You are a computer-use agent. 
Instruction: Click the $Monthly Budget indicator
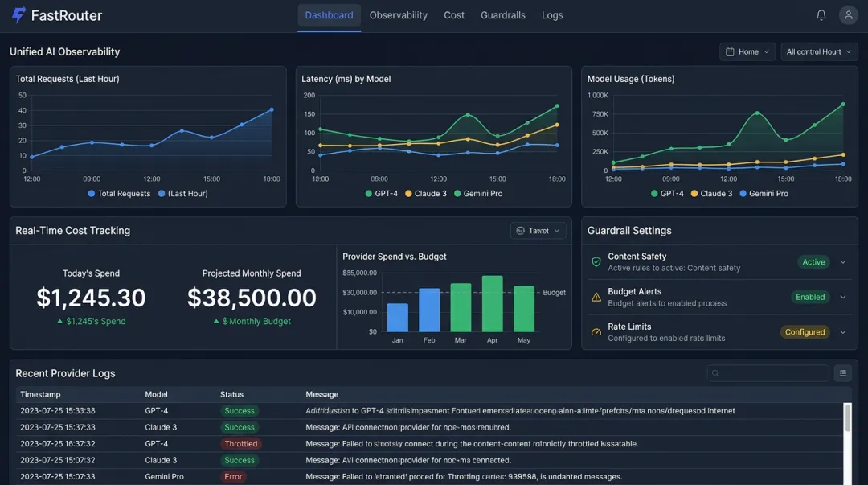pos(252,321)
